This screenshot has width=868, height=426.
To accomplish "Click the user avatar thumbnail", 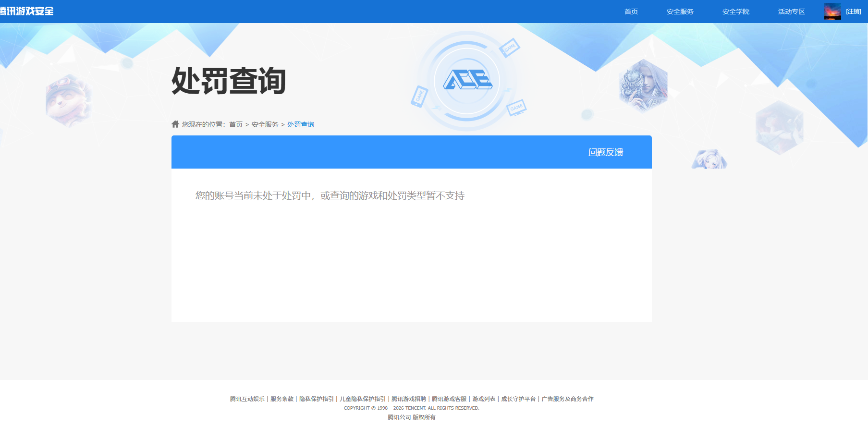I will click(832, 12).
